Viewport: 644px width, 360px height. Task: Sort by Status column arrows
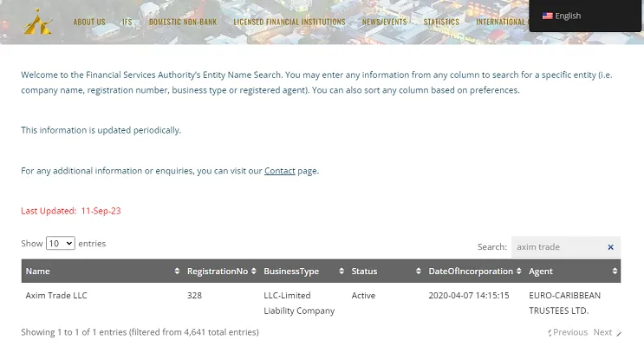click(418, 271)
